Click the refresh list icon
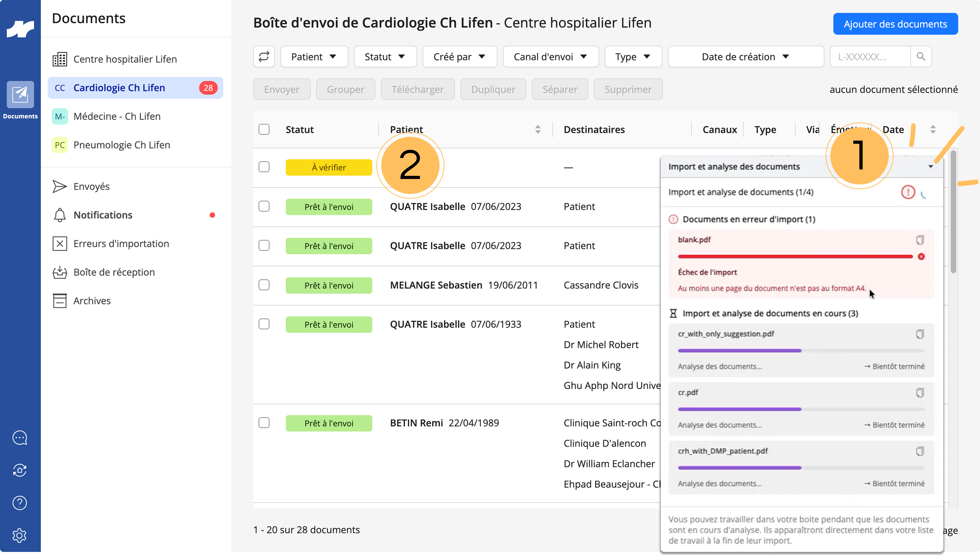This screenshot has height=556, width=980. (264, 56)
